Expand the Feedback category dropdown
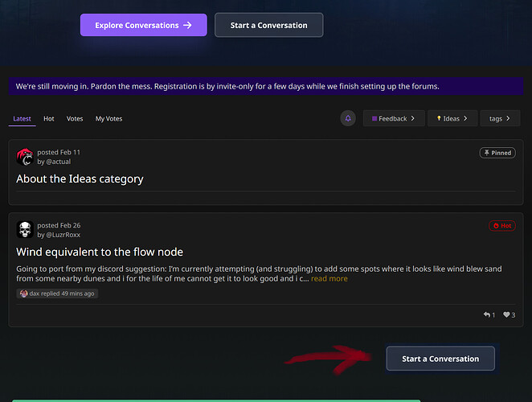 click(x=393, y=118)
